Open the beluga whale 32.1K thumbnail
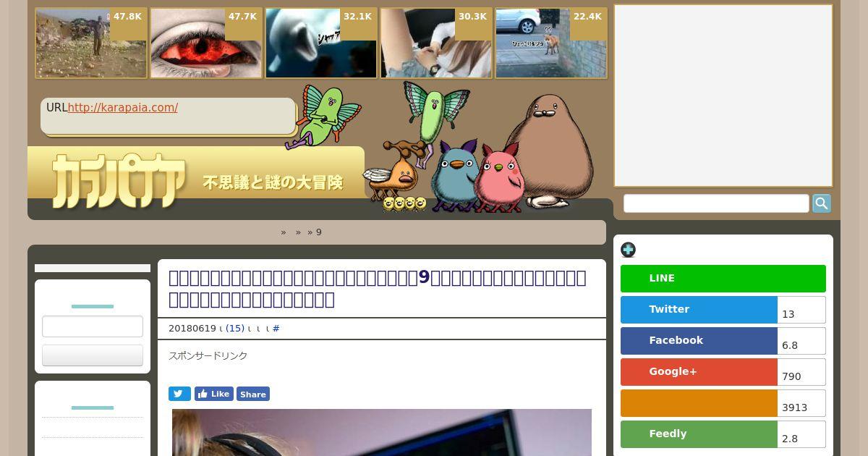868x456 pixels. pos(321,43)
